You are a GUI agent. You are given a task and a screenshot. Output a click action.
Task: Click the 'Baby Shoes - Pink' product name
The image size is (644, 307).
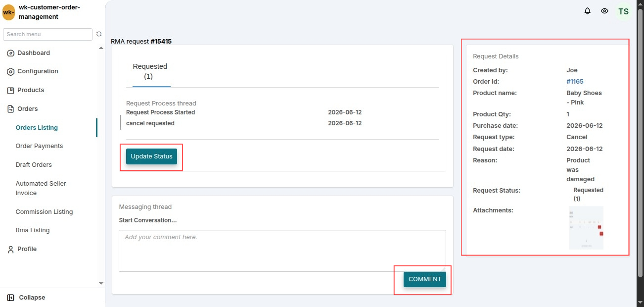(584, 98)
